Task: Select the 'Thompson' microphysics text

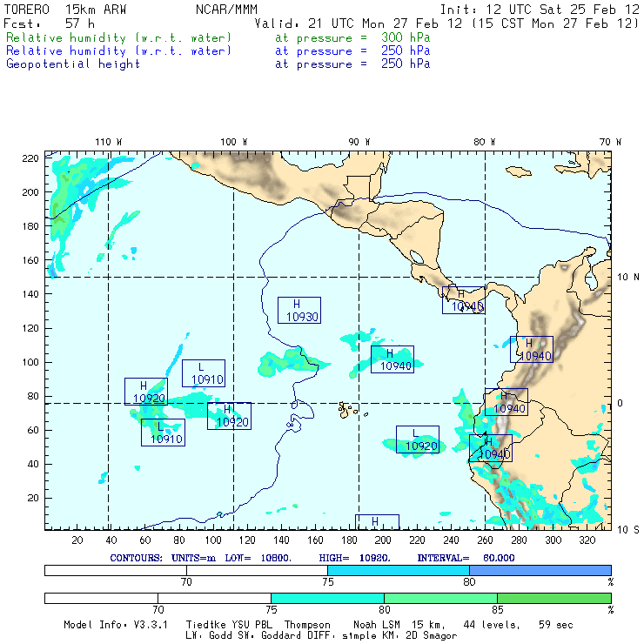Action: (307, 625)
